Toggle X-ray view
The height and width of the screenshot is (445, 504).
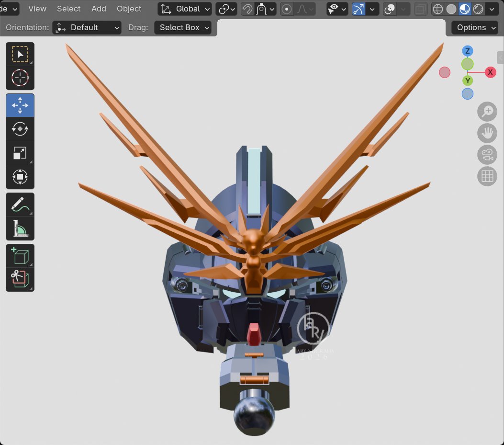[x=420, y=9]
